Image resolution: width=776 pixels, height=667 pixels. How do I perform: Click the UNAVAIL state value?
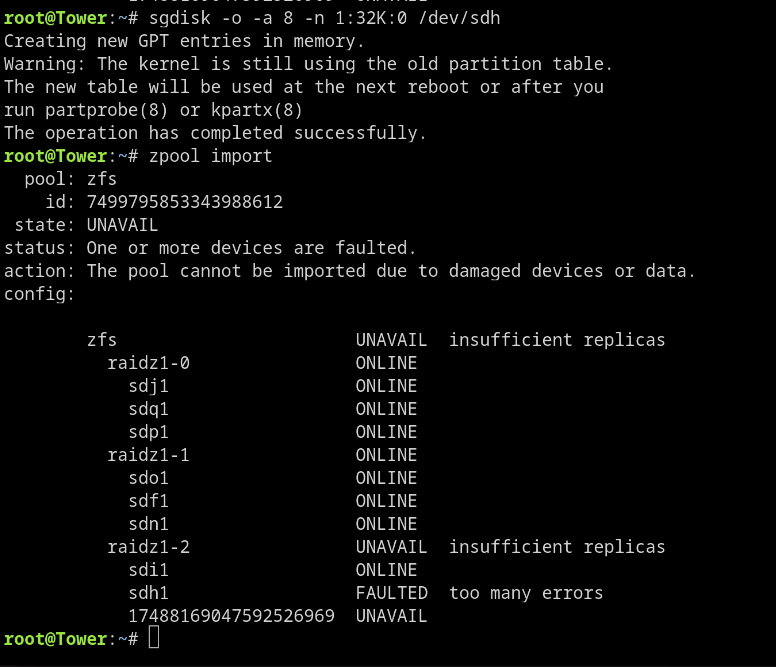point(122,225)
